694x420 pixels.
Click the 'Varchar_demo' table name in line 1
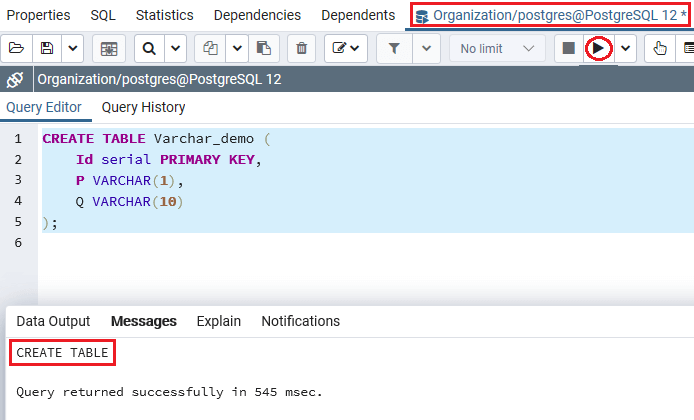point(204,139)
